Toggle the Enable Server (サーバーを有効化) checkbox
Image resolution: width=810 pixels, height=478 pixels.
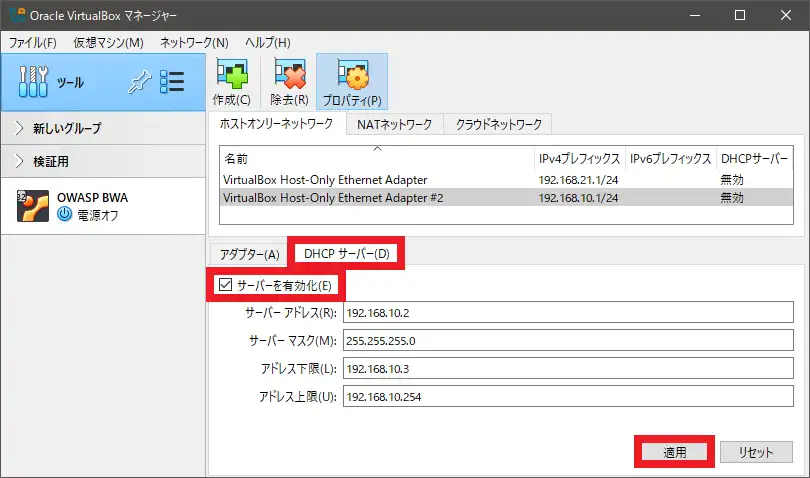pos(225,285)
